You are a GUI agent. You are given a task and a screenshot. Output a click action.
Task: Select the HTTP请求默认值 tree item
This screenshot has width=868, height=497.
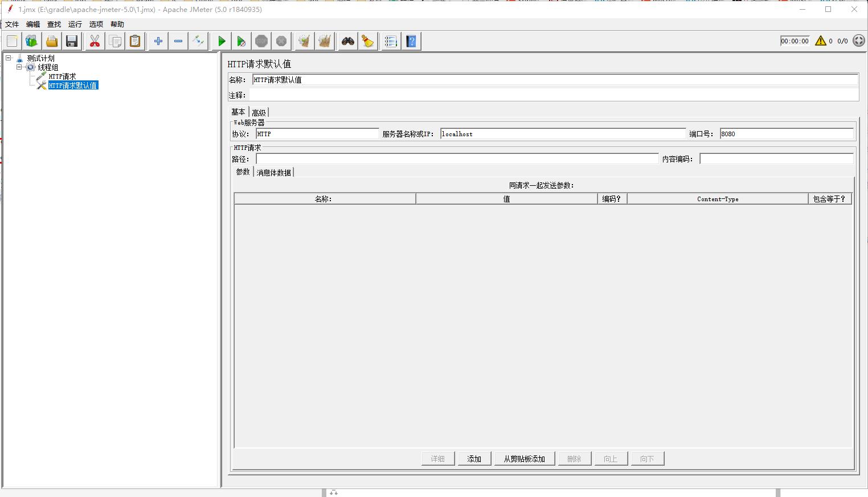click(x=73, y=85)
